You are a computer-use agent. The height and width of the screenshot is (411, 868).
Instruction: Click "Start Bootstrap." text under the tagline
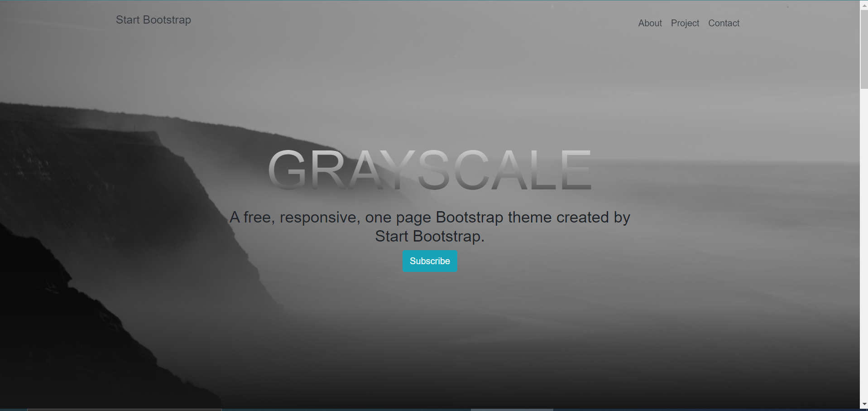coord(429,237)
